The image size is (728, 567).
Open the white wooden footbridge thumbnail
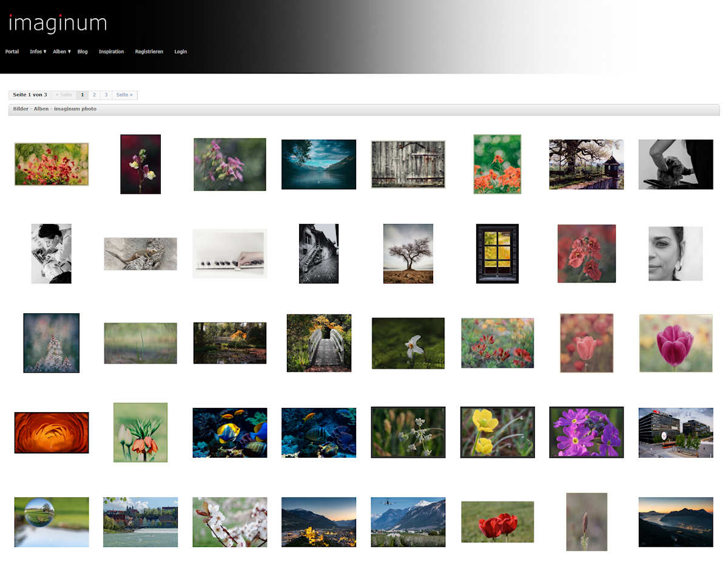318,343
